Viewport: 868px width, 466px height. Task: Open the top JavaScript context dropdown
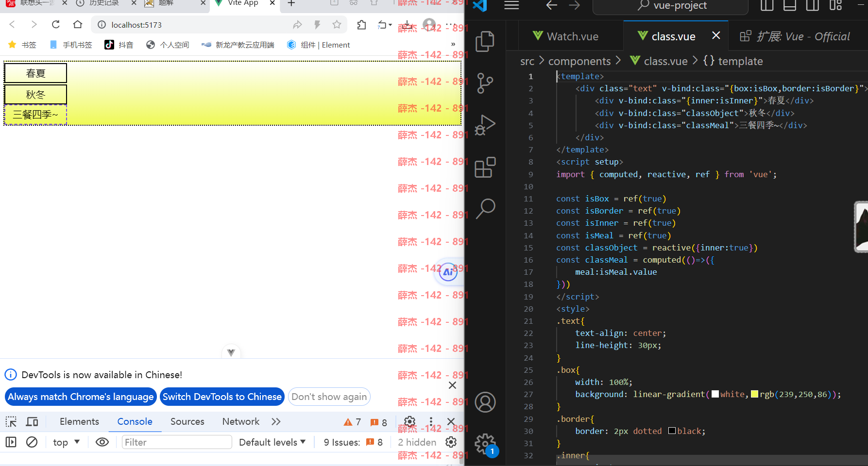click(x=66, y=442)
